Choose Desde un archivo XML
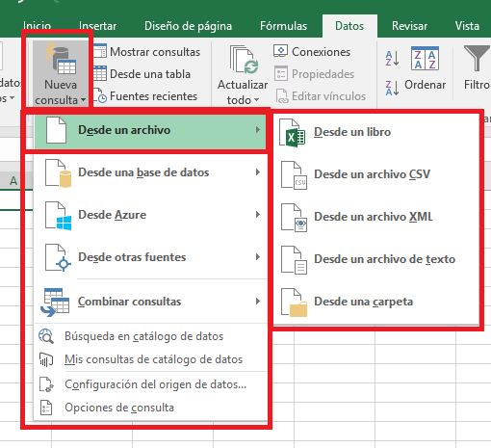The height and width of the screenshot is (448, 491). point(376,217)
